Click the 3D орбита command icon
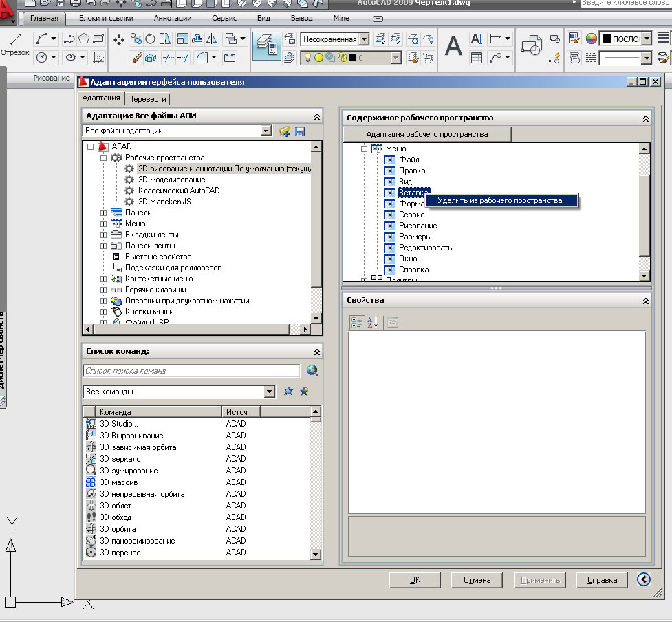The width and height of the screenshot is (672, 622). (x=91, y=529)
